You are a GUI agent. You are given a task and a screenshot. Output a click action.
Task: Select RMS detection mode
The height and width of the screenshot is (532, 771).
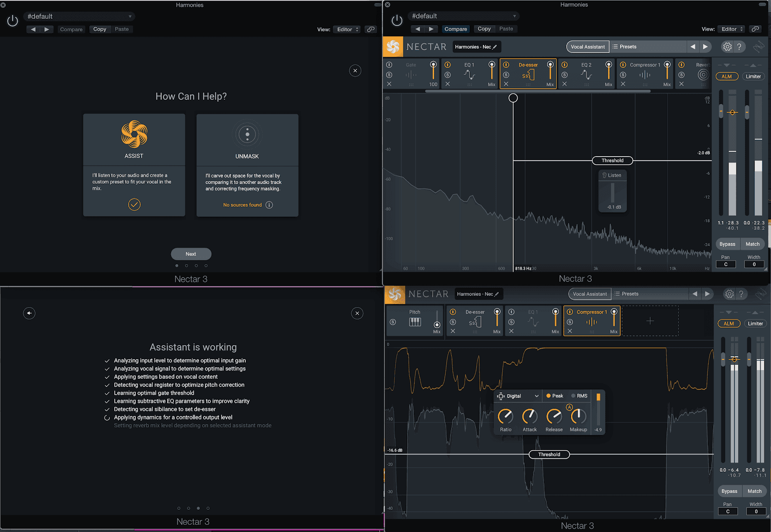(580, 396)
